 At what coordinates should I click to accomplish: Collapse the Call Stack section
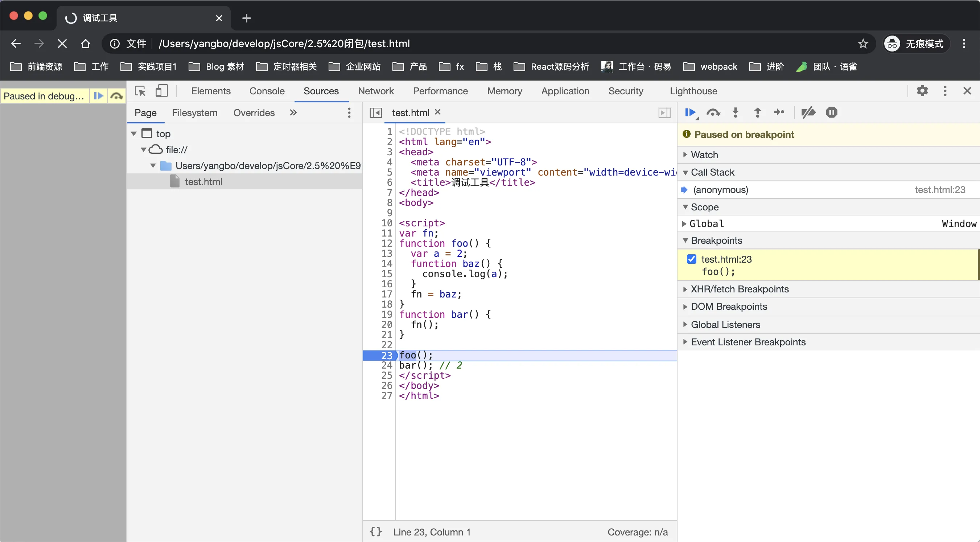click(685, 172)
